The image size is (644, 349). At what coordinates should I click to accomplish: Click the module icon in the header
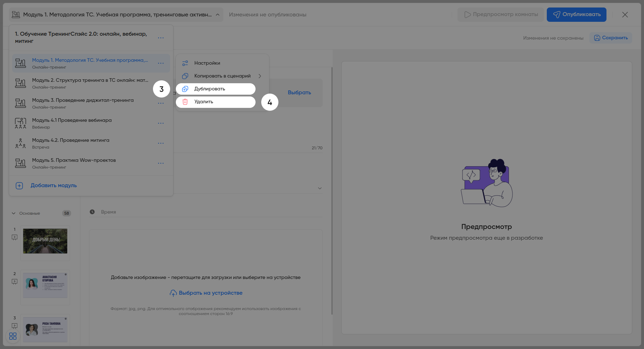(x=16, y=15)
